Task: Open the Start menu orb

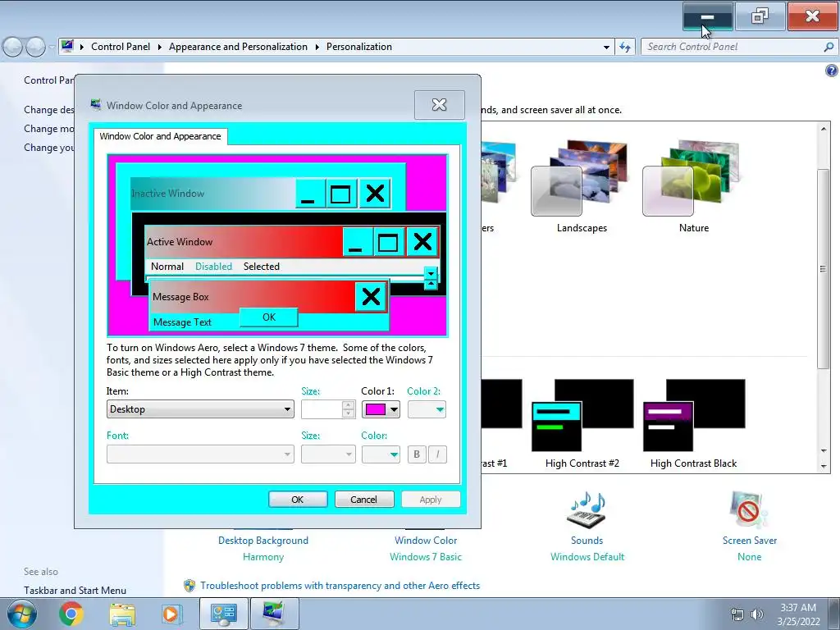Action: point(22,614)
